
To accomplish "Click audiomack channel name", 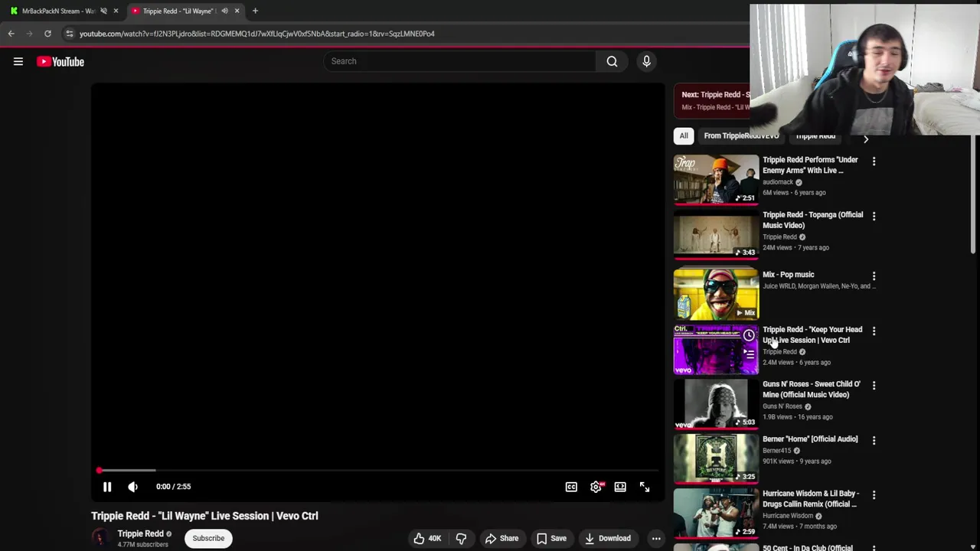I will click(x=778, y=182).
